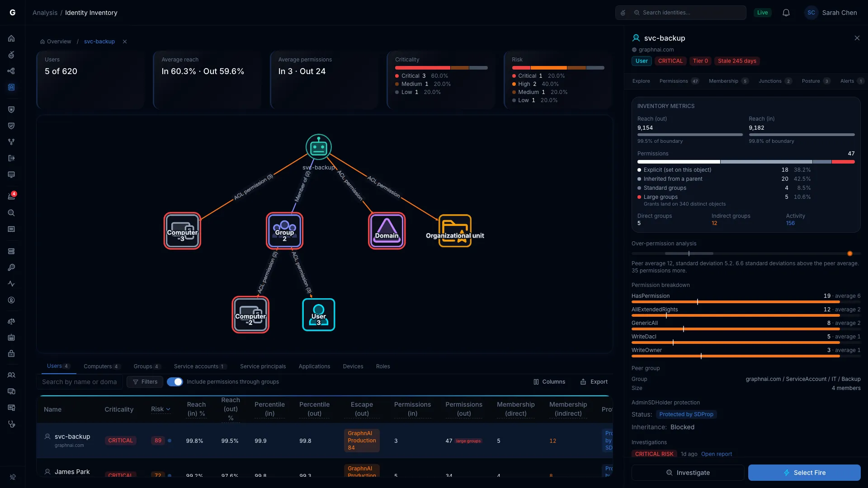
Task: Switch to the Computers tab
Action: tap(102, 366)
